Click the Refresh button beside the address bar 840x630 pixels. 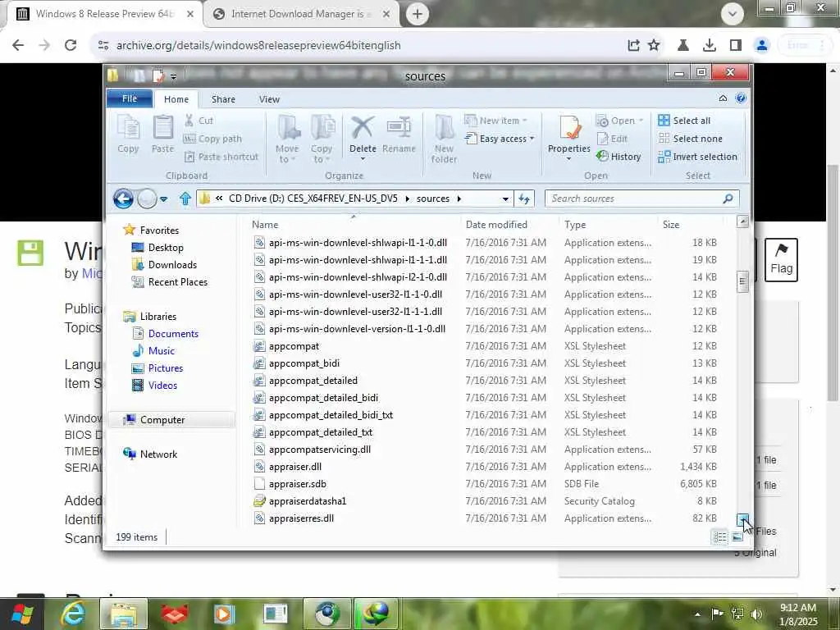524,199
